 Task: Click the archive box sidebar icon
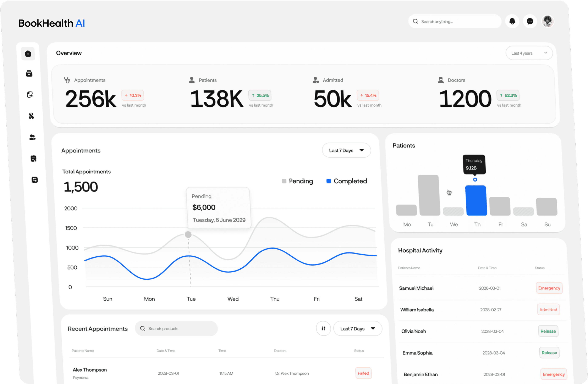tap(29, 73)
